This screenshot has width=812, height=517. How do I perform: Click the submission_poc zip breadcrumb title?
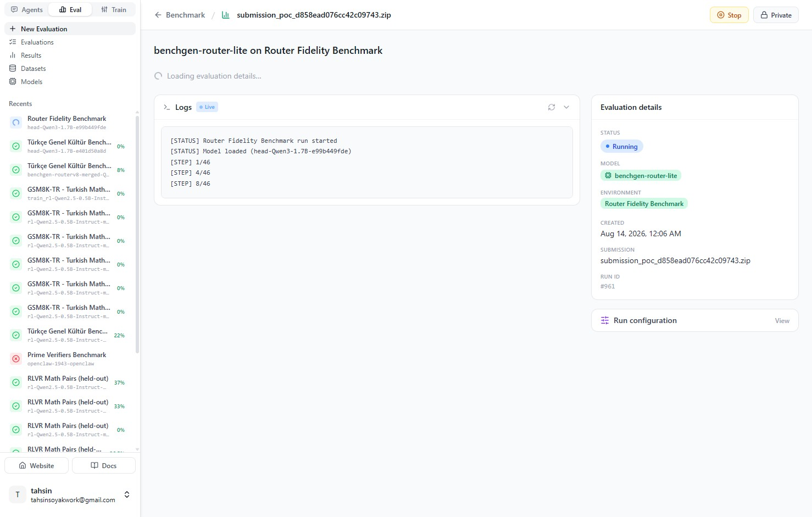pyautogui.click(x=314, y=15)
